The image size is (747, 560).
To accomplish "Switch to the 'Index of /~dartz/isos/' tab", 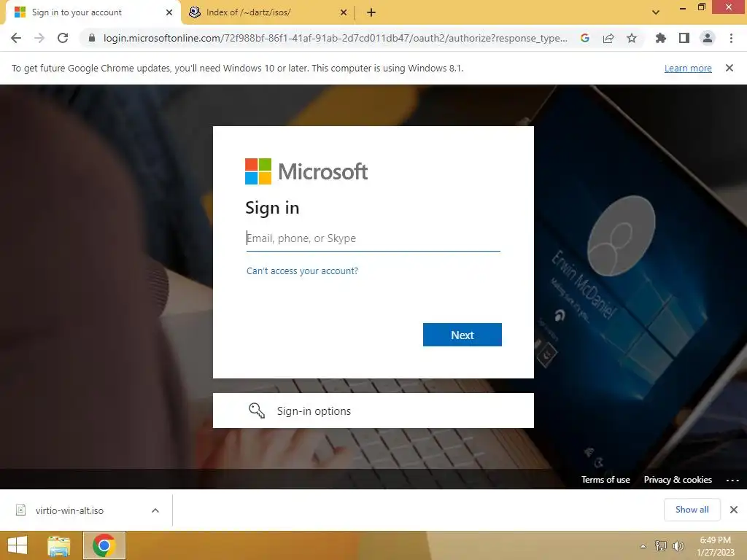I will click(268, 12).
